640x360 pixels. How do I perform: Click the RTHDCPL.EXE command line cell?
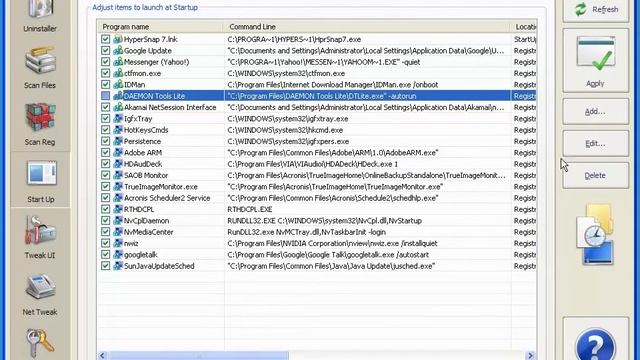tap(250, 209)
